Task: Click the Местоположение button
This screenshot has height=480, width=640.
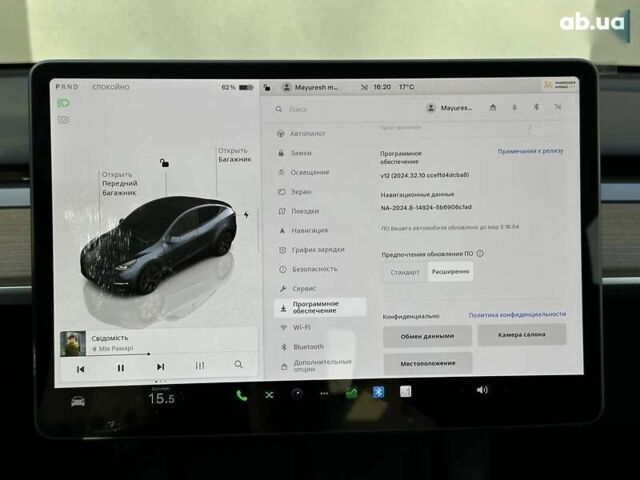Action: (428, 363)
